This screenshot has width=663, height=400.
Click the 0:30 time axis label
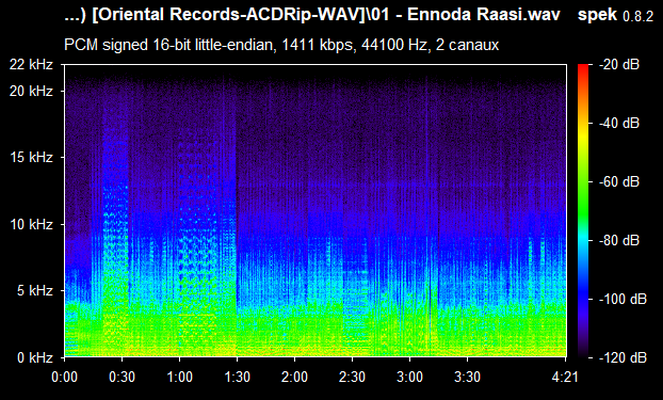point(122,377)
